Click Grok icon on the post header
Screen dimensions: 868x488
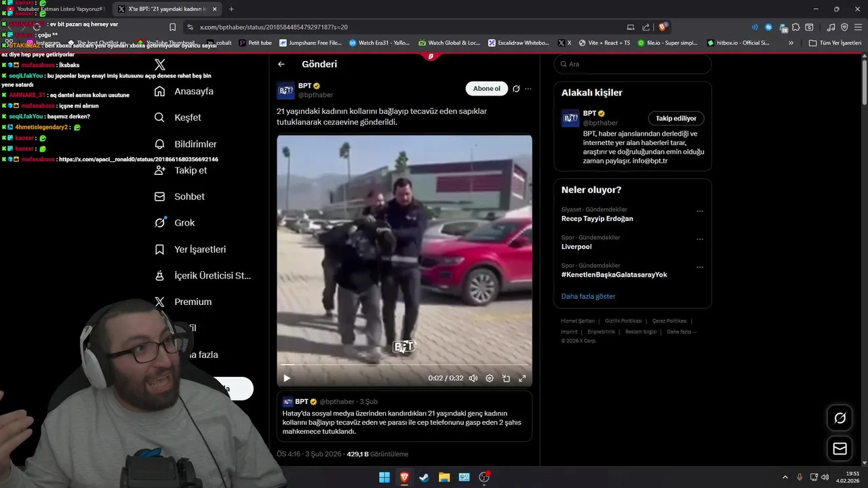pos(516,89)
